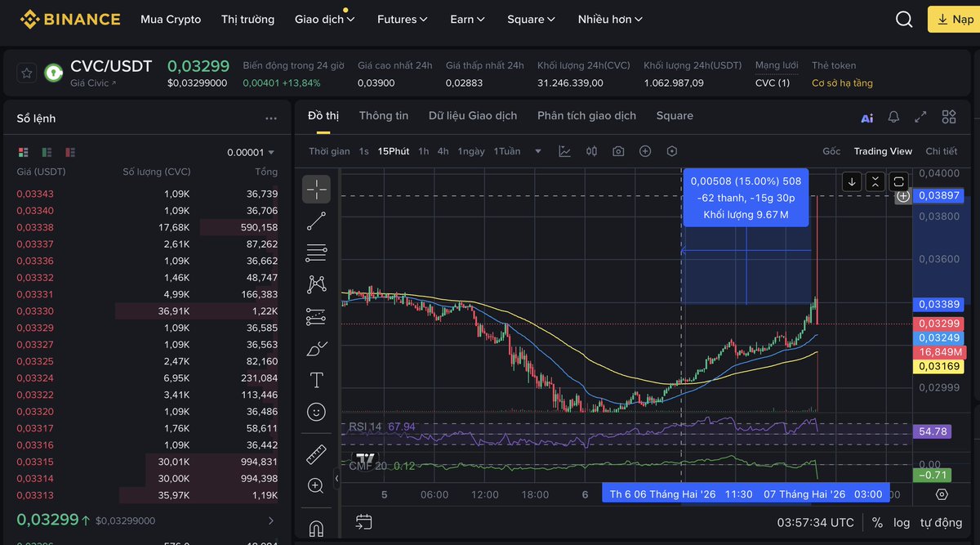Select the 1s timeframe
Viewport: 980px width, 545px height.
363,151
